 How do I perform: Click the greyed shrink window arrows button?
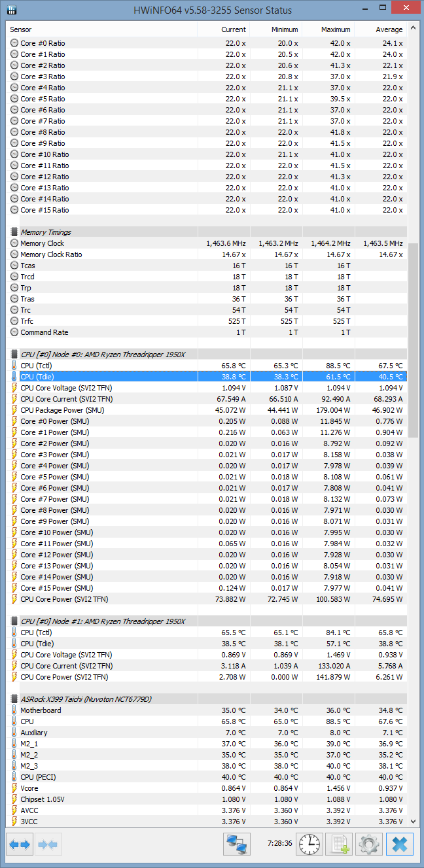(x=48, y=844)
